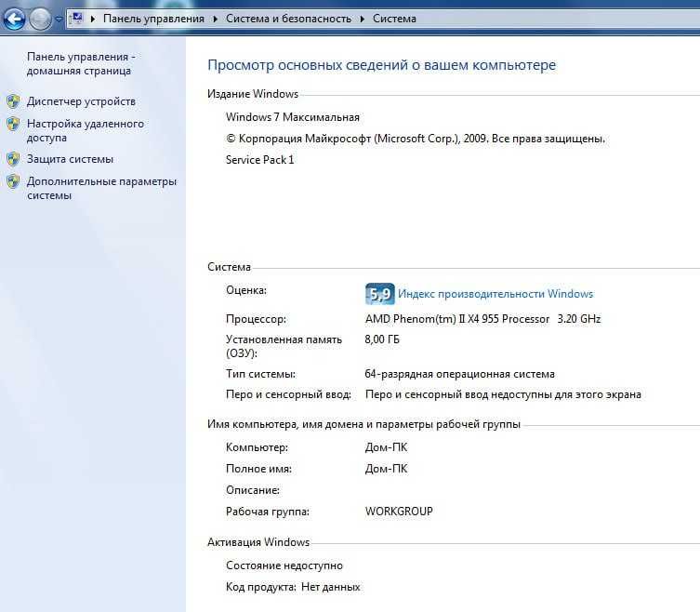
Task: Click the blue Back arrow button
Action: click(x=14, y=20)
